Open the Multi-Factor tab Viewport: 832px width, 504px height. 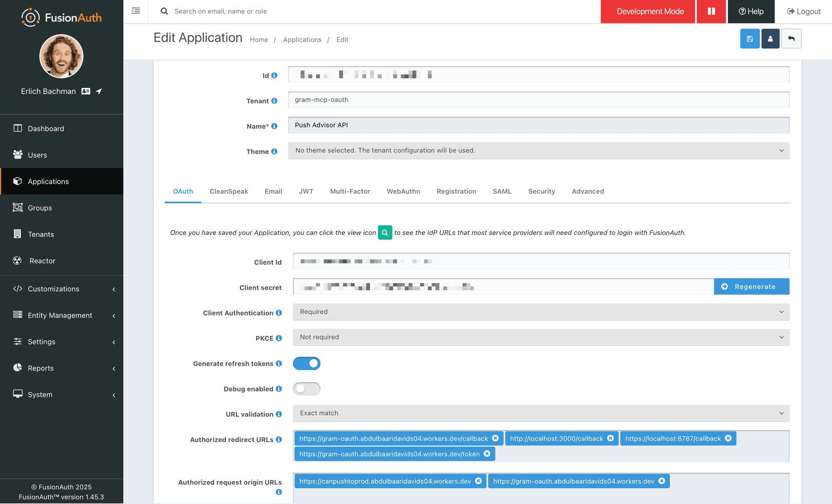click(x=350, y=191)
